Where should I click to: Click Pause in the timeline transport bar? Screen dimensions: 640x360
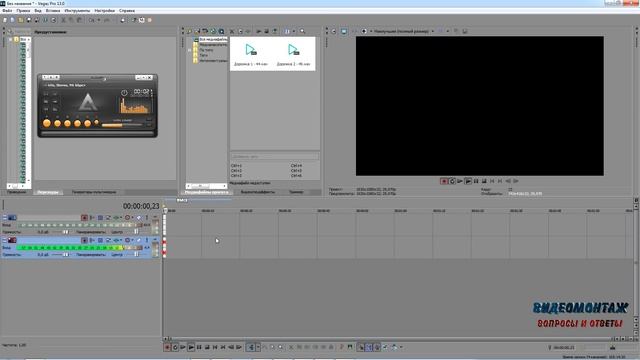[x=199, y=347]
